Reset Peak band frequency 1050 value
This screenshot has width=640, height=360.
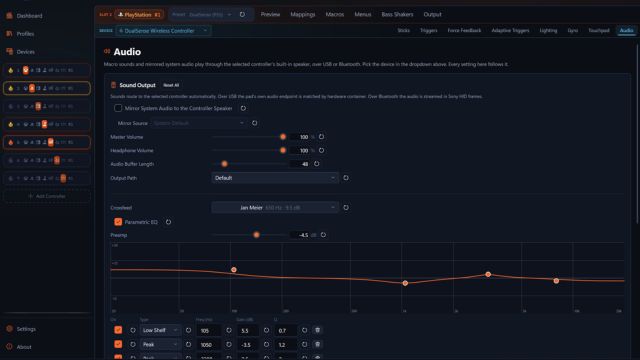229,344
